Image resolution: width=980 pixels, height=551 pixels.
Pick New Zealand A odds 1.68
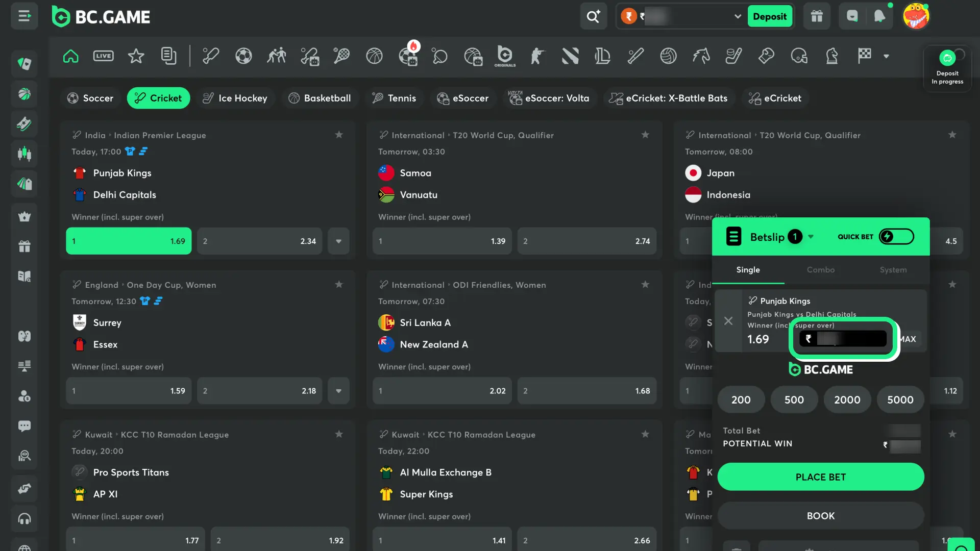(x=587, y=391)
